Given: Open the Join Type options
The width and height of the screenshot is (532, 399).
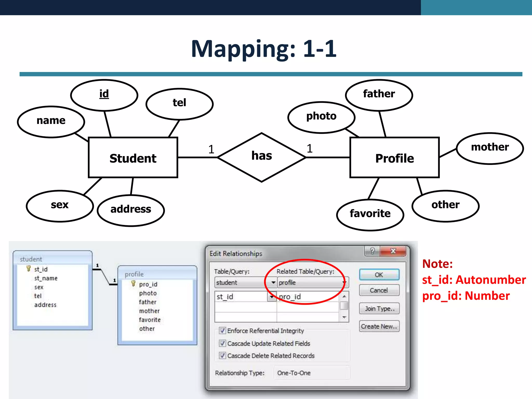Looking at the screenshot, I should (x=379, y=309).
